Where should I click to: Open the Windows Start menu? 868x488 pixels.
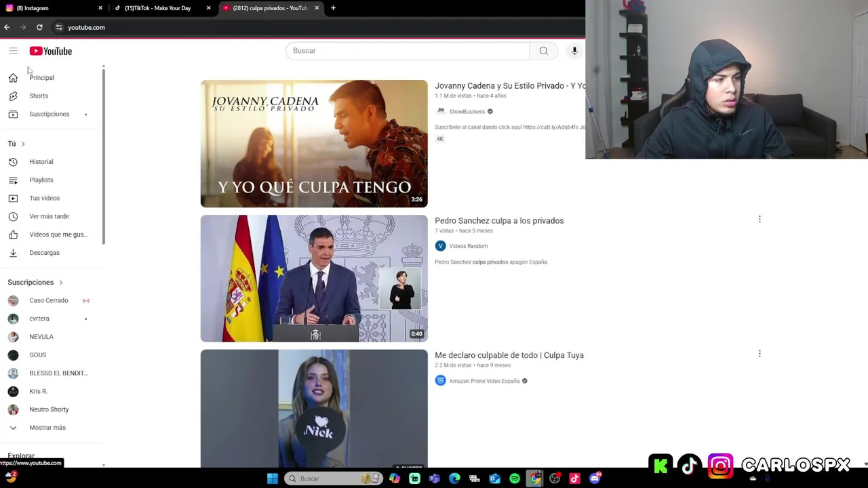point(272,479)
